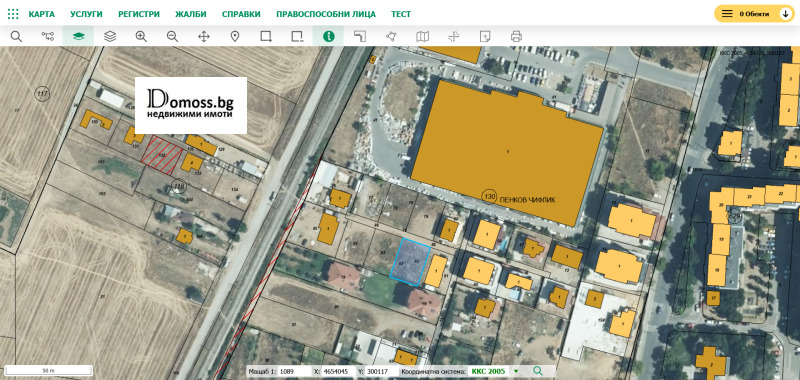Open the СПРАВКИ menu
The image size is (800, 380).
point(241,14)
